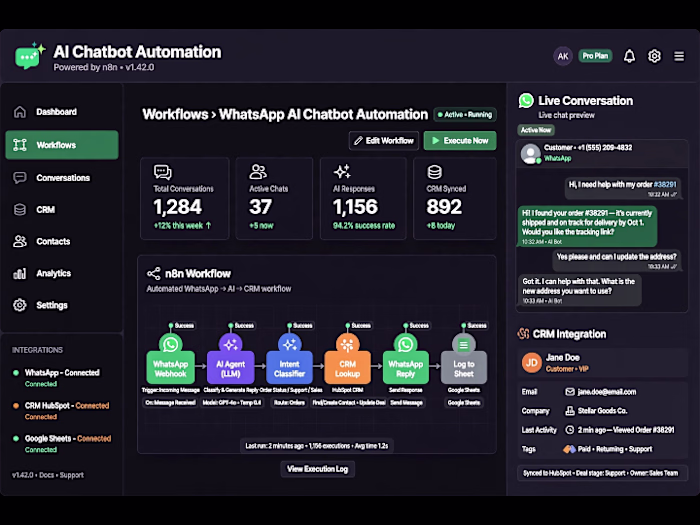Open Contacts in sidebar
Image resolution: width=700 pixels, height=525 pixels.
pos(62,242)
